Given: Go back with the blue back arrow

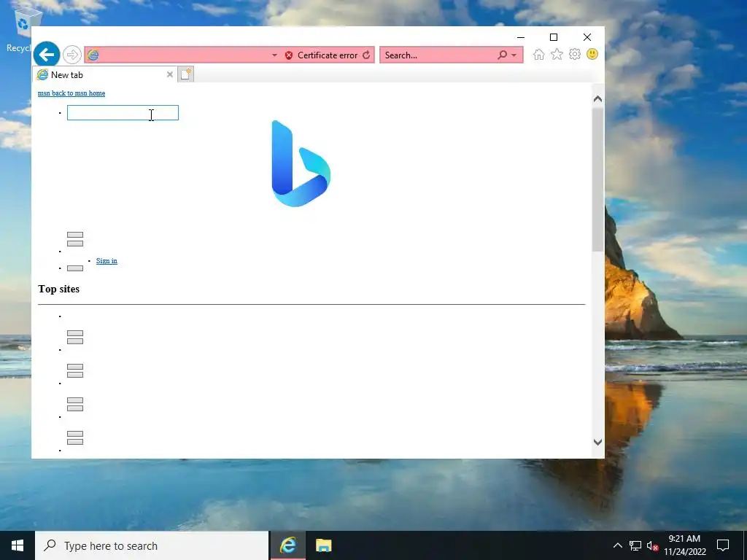Looking at the screenshot, I should pyautogui.click(x=47, y=55).
